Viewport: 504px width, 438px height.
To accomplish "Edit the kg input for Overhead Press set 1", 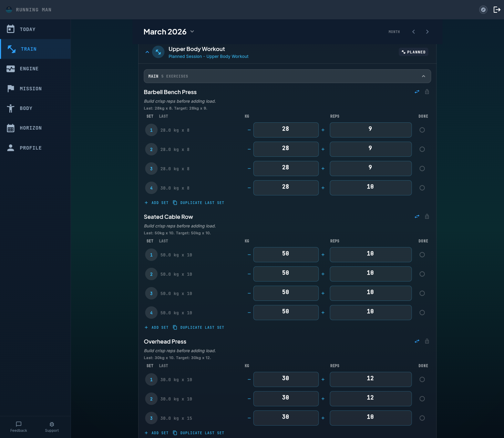I will point(286,379).
